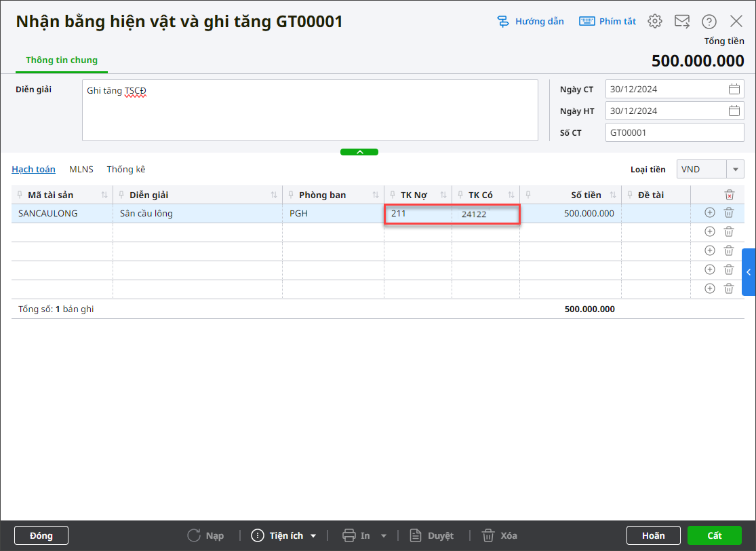Image resolution: width=756 pixels, height=551 pixels.
Task: Sort by Phòng ban column
Action: click(376, 195)
